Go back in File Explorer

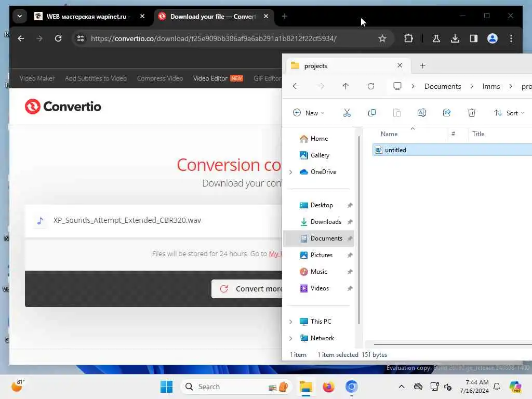[x=296, y=86]
